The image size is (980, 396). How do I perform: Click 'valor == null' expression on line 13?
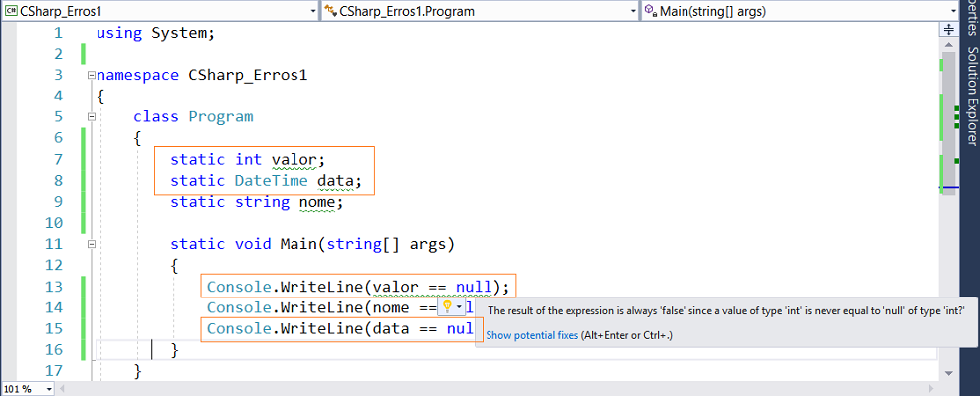click(x=432, y=287)
